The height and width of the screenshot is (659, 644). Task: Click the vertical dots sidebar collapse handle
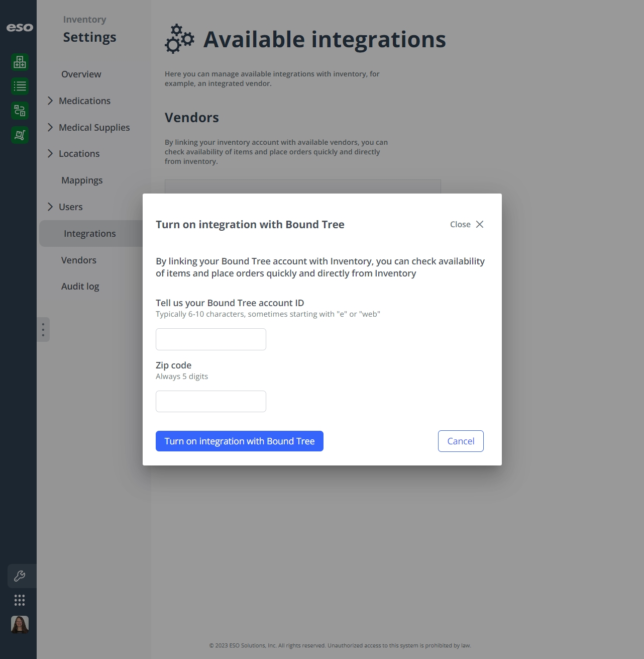coord(43,330)
